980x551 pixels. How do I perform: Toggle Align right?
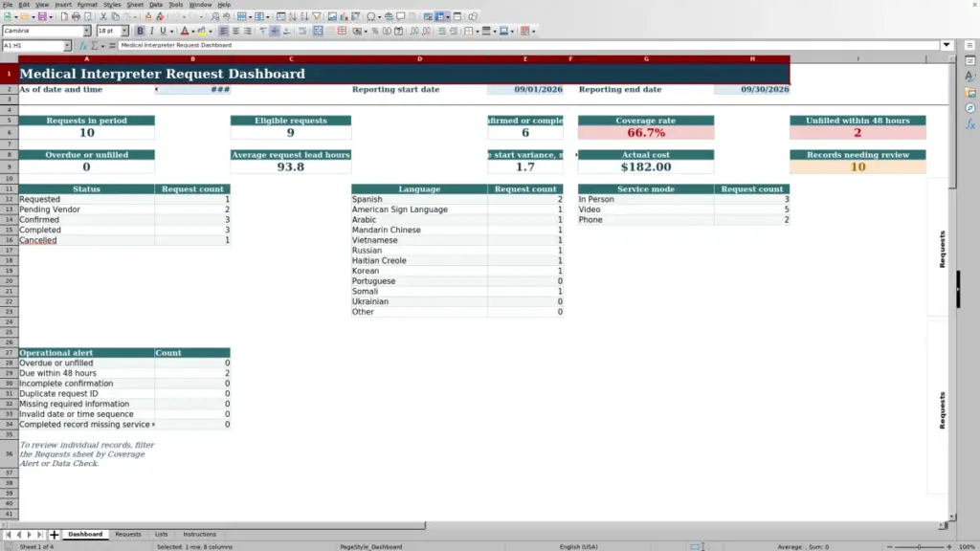click(x=248, y=31)
